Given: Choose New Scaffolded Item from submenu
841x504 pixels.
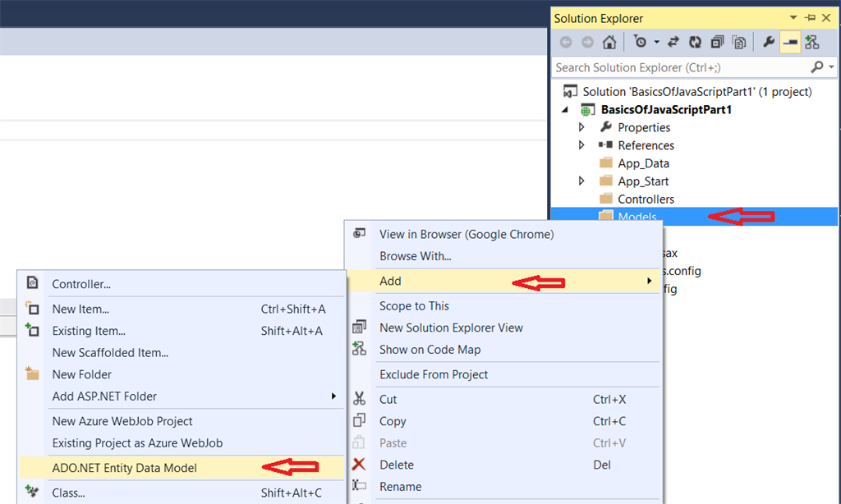Looking at the screenshot, I should pyautogui.click(x=110, y=353).
